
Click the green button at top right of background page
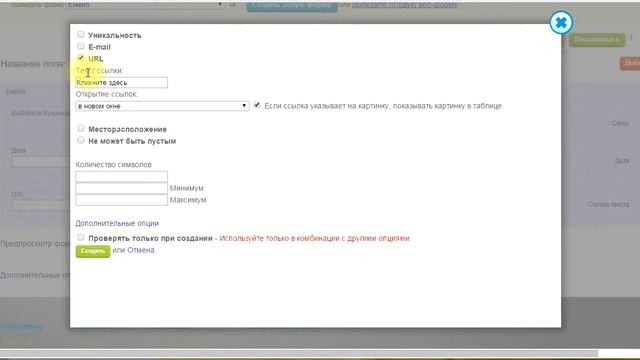coord(597,40)
